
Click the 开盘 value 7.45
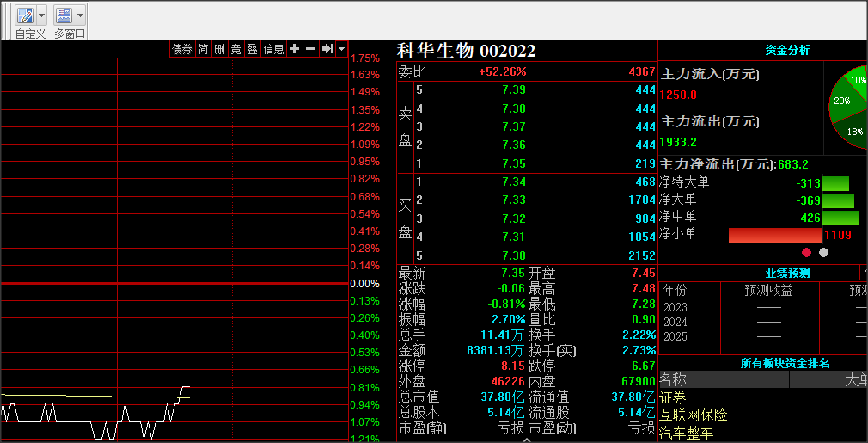pyautogui.click(x=644, y=273)
